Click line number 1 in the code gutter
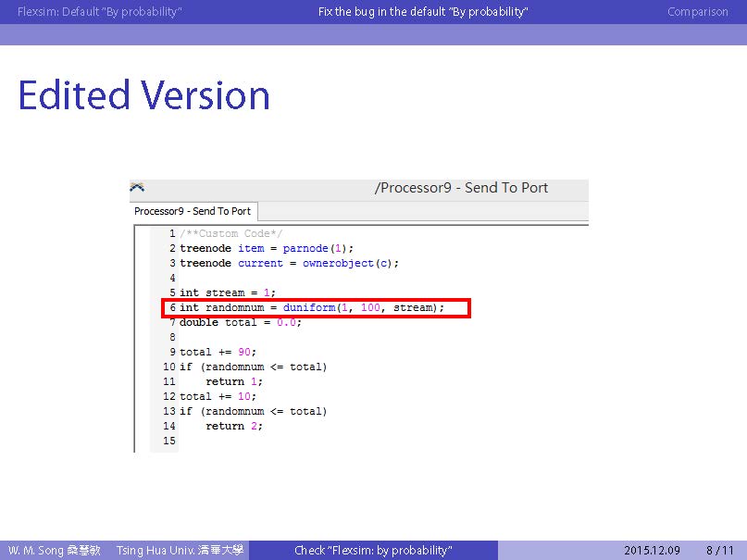The width and height of the screenshot is (747, 560). (x=172, y=234)
